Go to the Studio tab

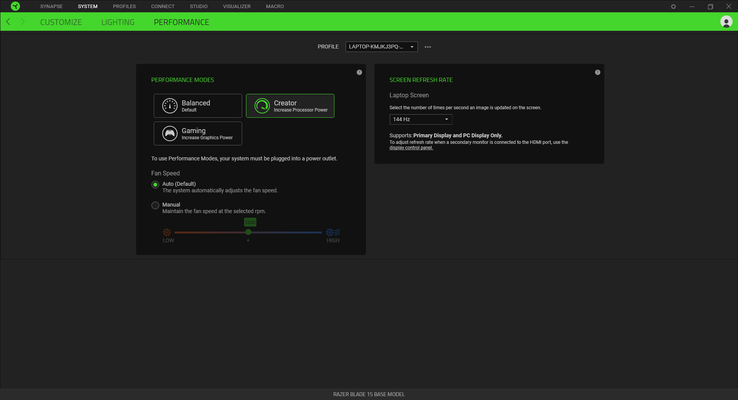(199, 7)
